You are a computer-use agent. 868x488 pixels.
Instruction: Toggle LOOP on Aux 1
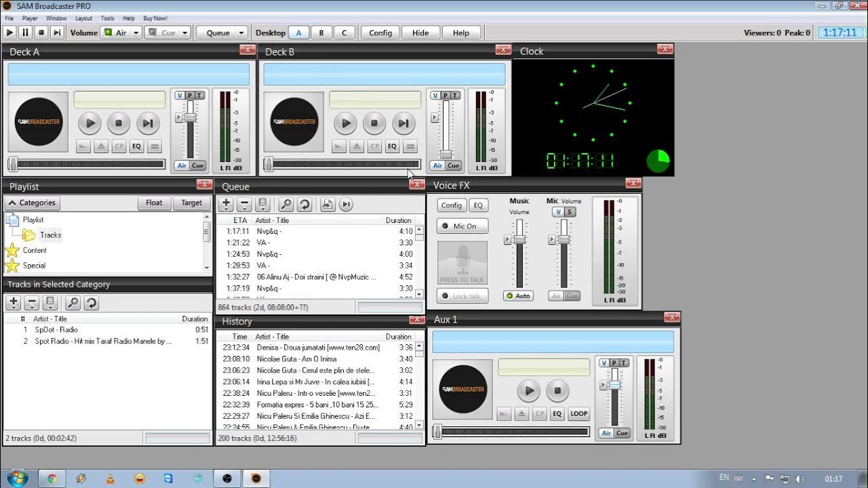579,413
